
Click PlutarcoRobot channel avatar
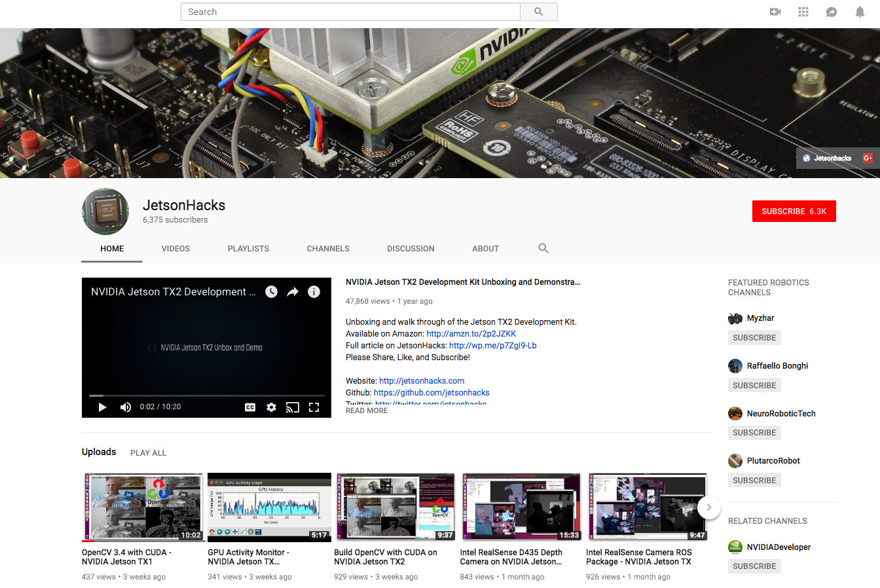tap(735, 461)
